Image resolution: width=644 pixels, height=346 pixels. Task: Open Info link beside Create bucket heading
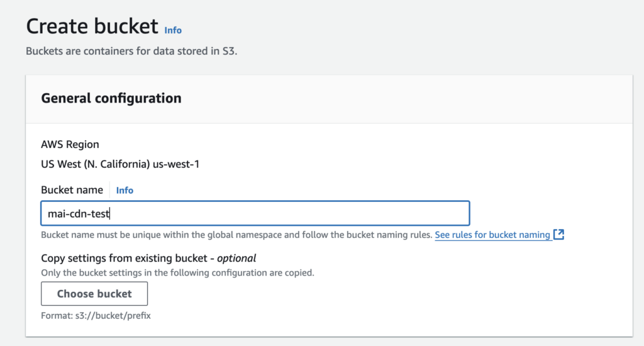173,30
